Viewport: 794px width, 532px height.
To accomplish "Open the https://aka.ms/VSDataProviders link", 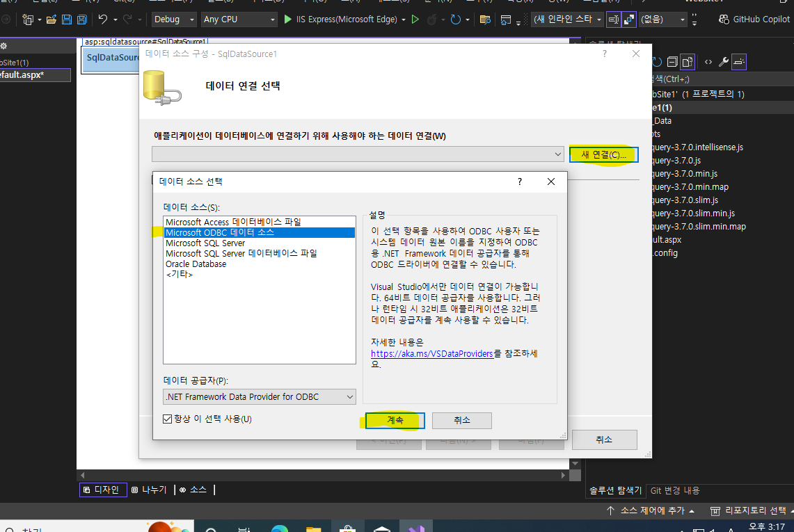I will [x=432, y=354].
